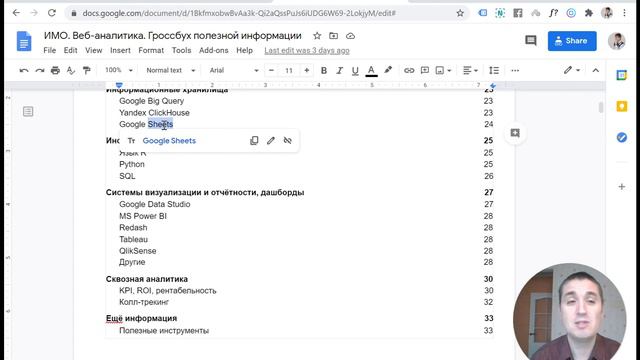Open comment history icon
The width and height of the screenshot is (640, 360).
(531, 40)
